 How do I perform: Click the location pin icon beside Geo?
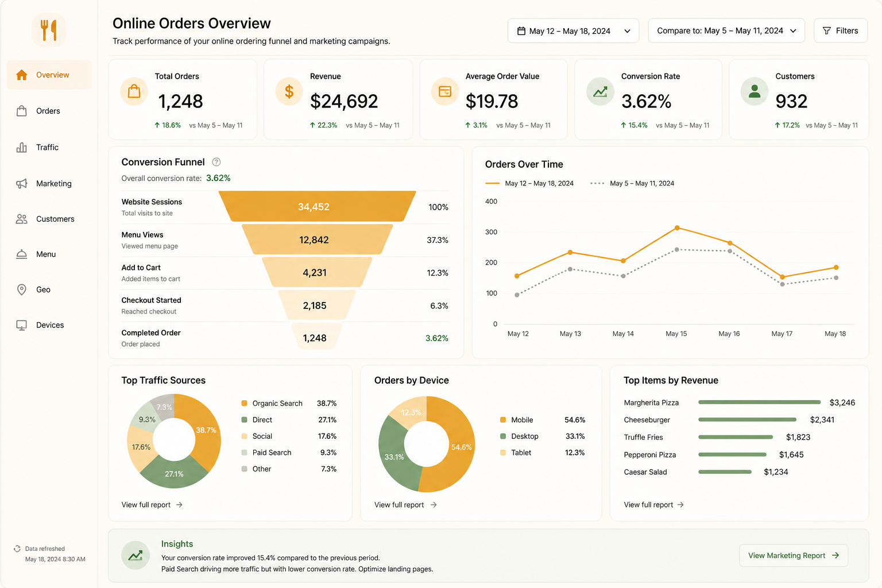tap(22, 289)
